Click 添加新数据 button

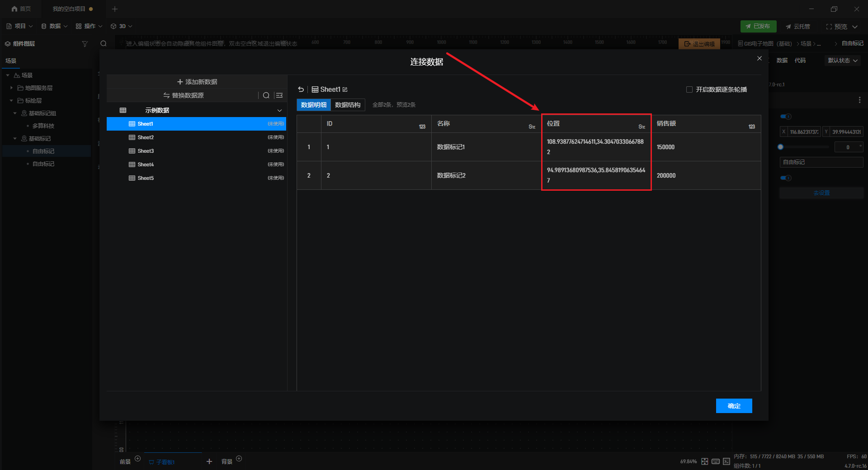coord(197,82)
